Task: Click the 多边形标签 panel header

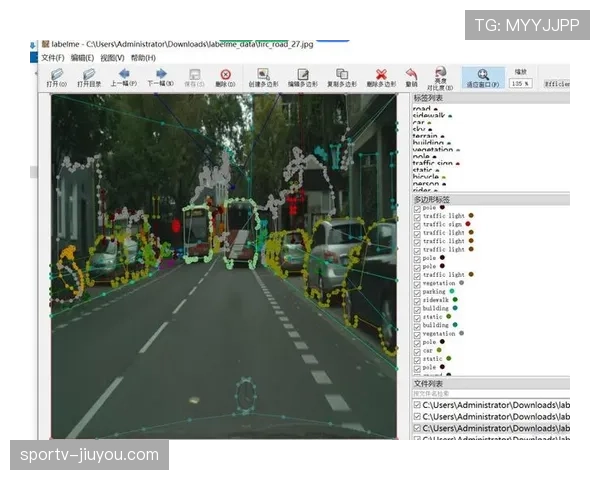Action: coord(491,199)
